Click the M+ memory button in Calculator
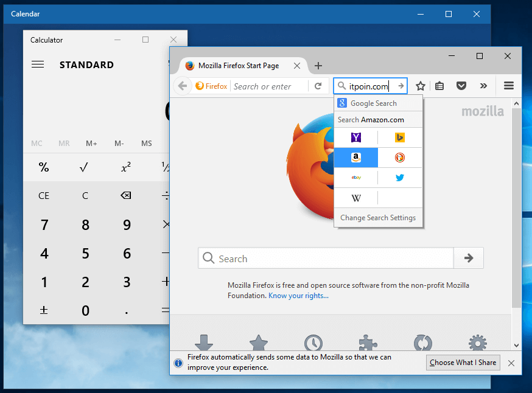Screen dimensions: 532x393 [x=91, y=144]
